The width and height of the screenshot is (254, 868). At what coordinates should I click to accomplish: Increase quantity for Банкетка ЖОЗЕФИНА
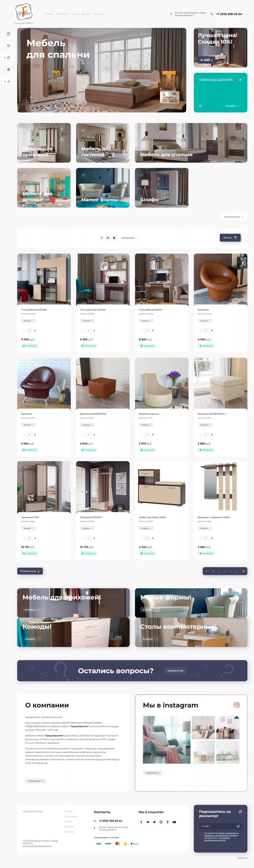pyautogui.click(x=94, y=434)
